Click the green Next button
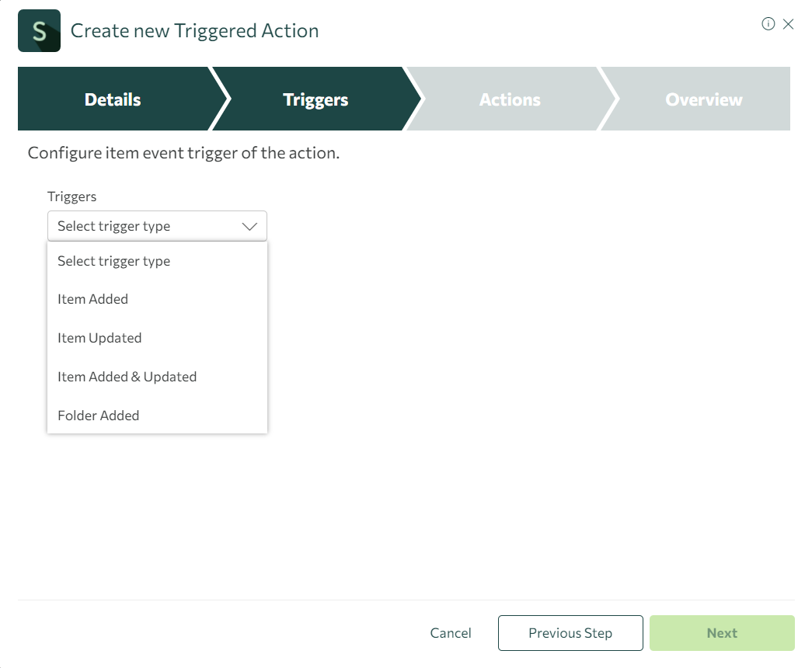Screen dimensions: 812x668 (x=722, y=633)
